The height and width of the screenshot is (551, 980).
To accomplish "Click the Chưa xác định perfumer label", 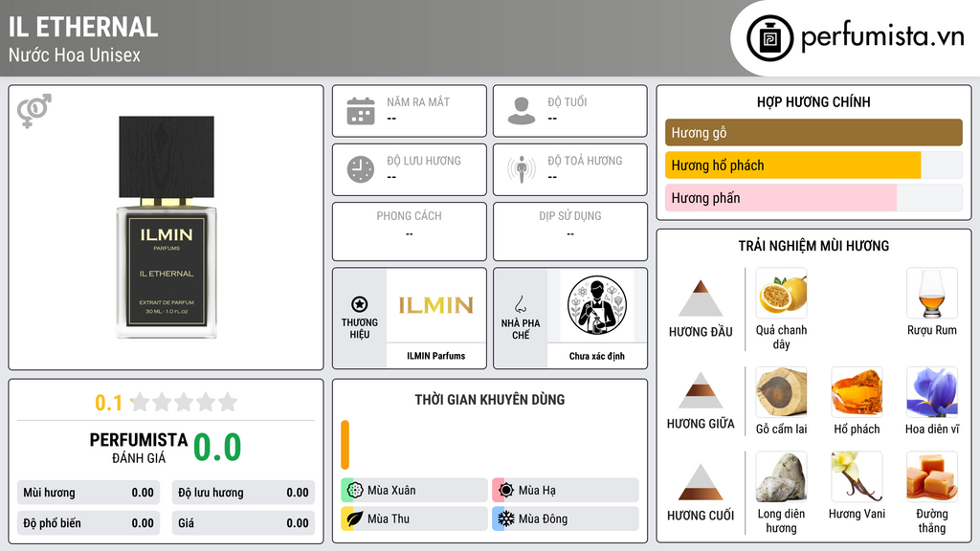I will 597,356.
